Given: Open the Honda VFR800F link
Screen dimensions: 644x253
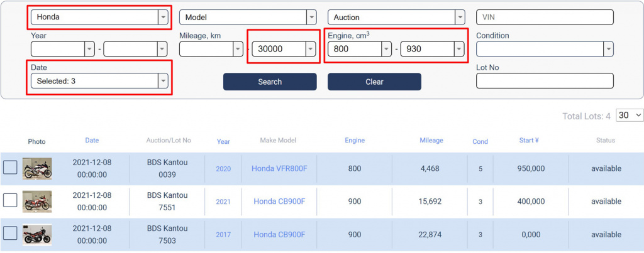Looking at the screenshot, I should point(279,168).
